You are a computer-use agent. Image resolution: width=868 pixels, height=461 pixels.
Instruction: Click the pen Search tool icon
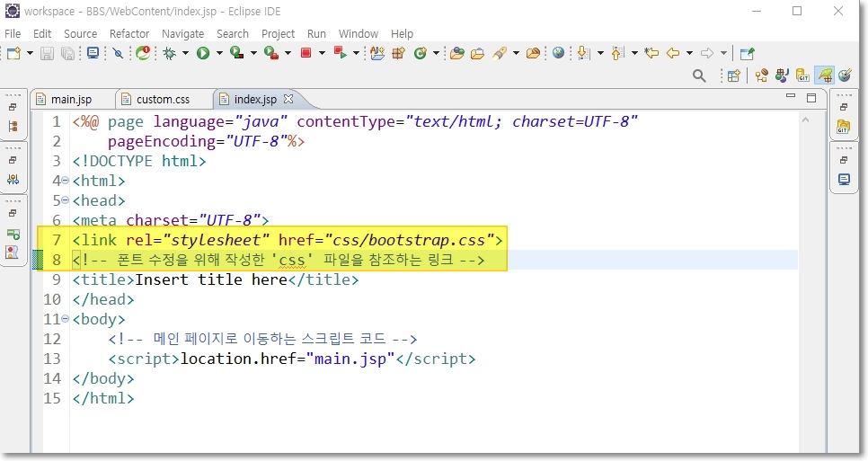[x=500, y=53]
